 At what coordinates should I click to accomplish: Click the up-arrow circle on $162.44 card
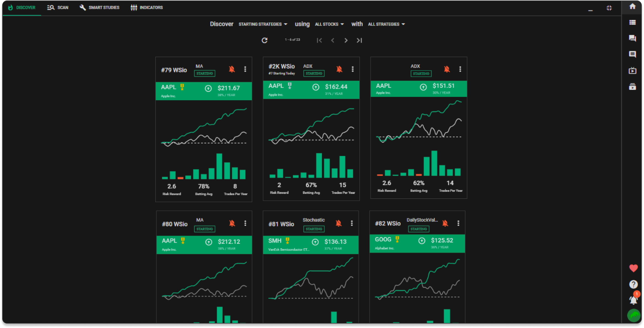pos(316,87)
